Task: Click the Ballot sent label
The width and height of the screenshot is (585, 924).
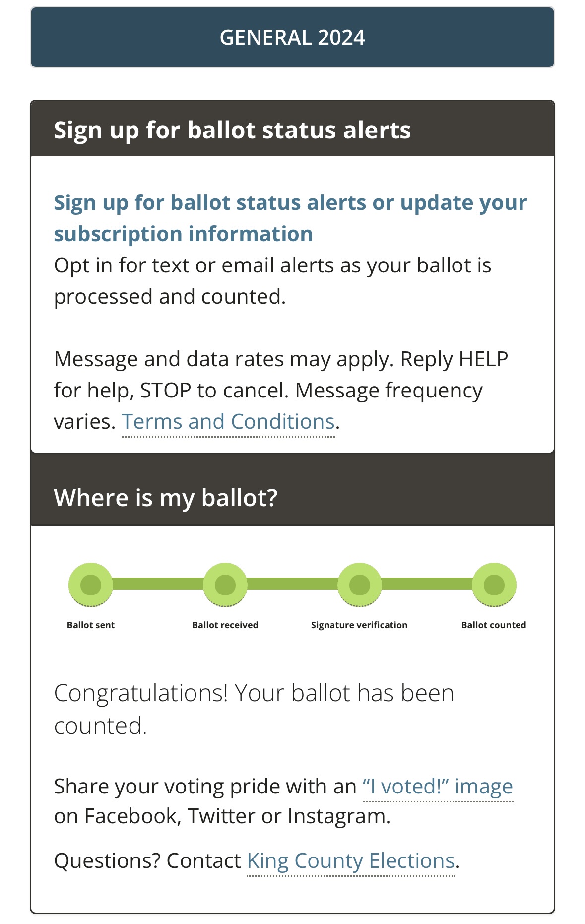Action: point(91,625)
